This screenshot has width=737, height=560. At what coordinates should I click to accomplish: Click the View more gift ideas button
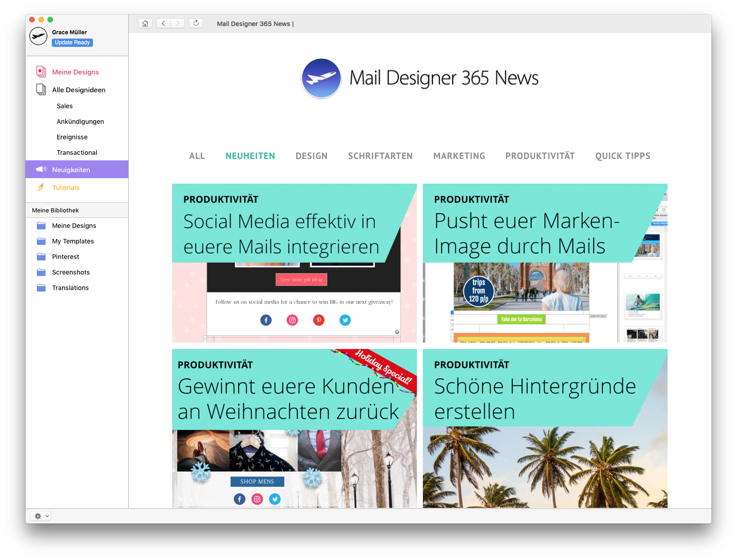point(301,280)
